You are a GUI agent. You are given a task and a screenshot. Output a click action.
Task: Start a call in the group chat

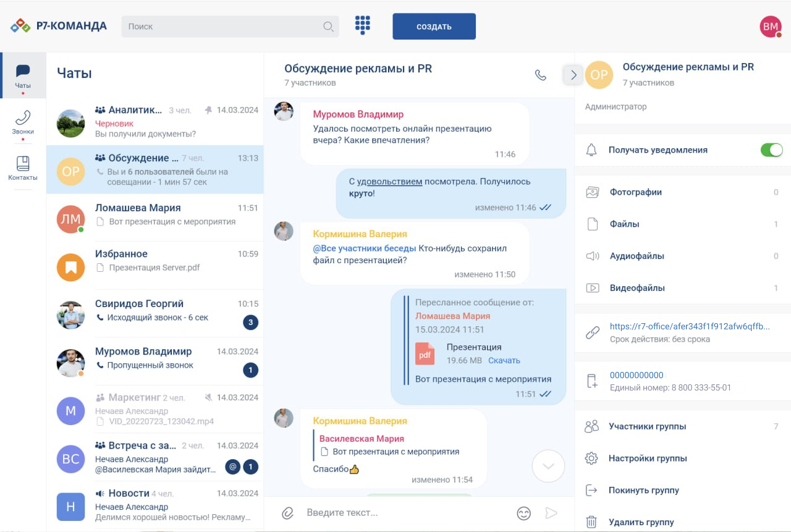coord(540,75)
